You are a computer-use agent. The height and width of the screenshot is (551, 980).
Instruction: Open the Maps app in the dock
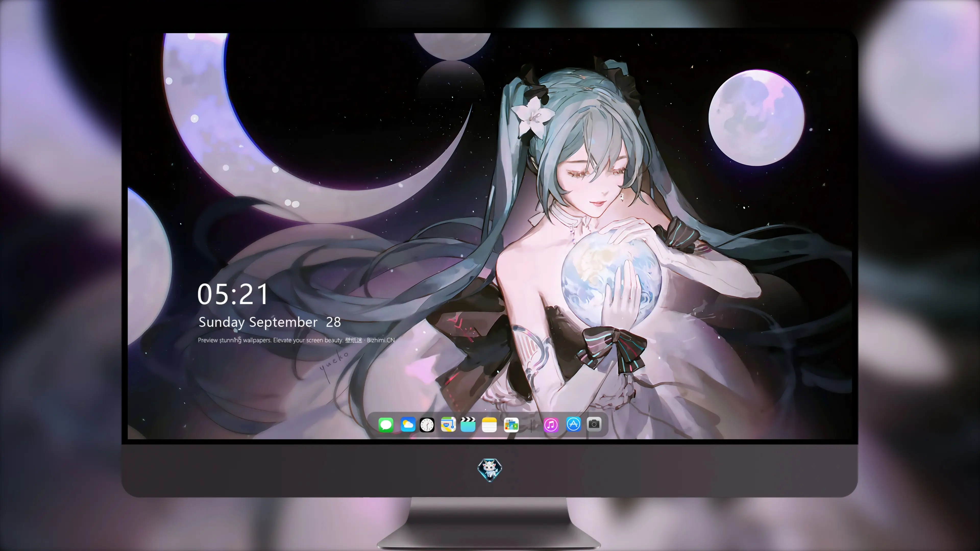(448, 424)
